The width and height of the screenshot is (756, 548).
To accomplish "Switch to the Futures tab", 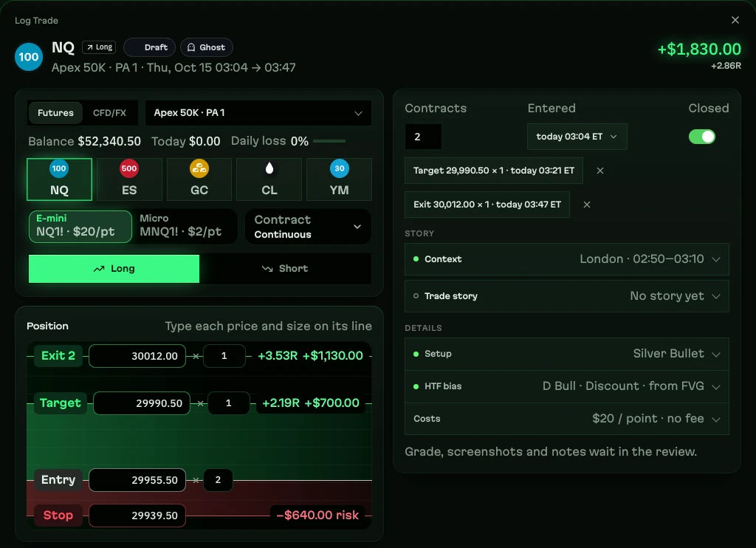I will 55,113.
